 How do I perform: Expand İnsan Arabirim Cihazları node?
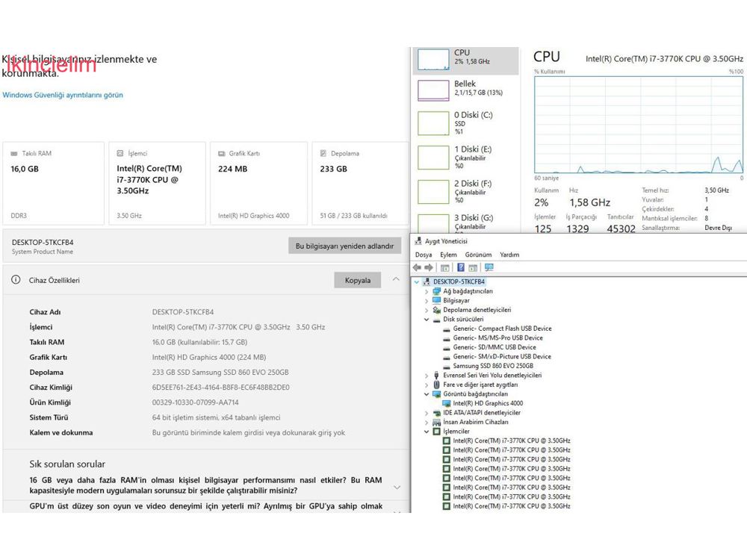click(x=427, y=422)
